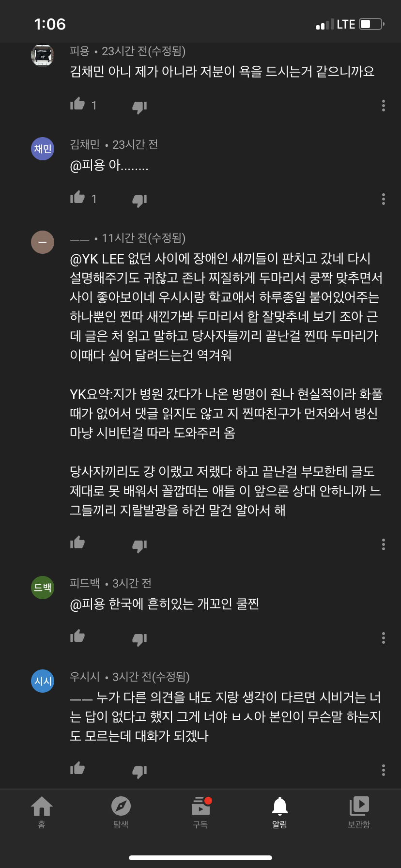Open the 탐색 explore tab
The image size is (401, 868).
pyautogui.click(x=121, y=812)
